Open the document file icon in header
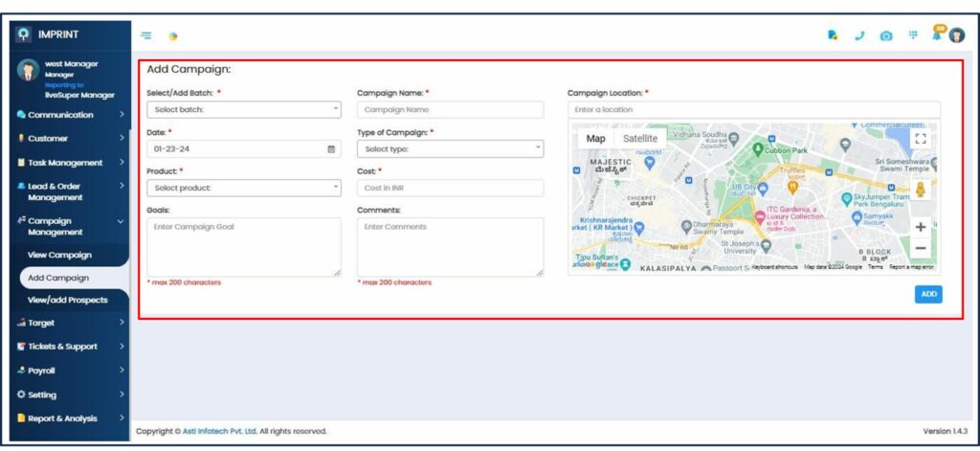980x451 pixels. point(833,35)
